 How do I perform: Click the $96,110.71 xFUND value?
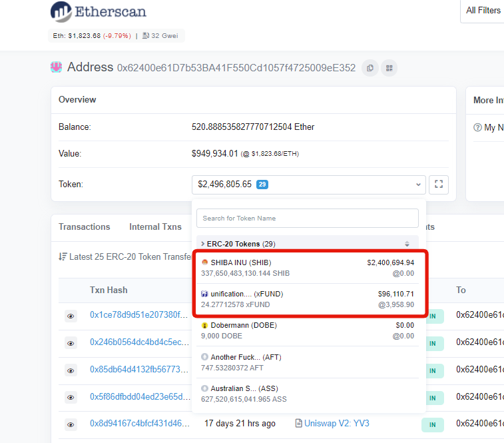396,294
